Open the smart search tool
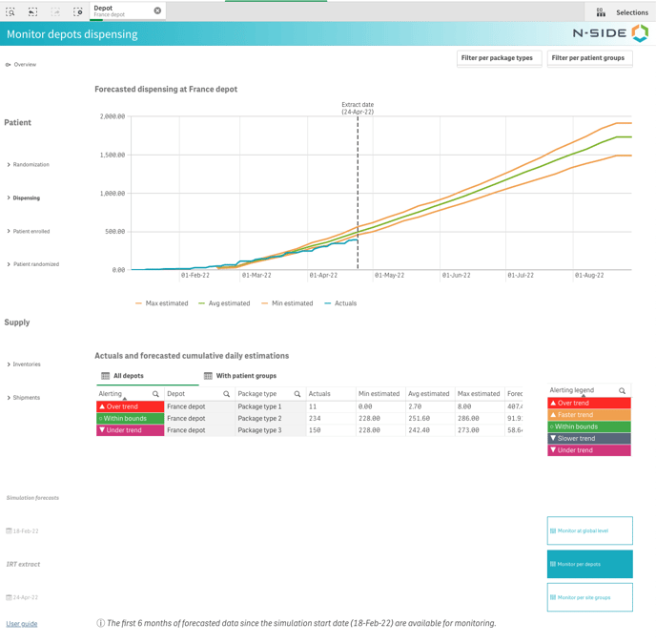 point(10,11)
